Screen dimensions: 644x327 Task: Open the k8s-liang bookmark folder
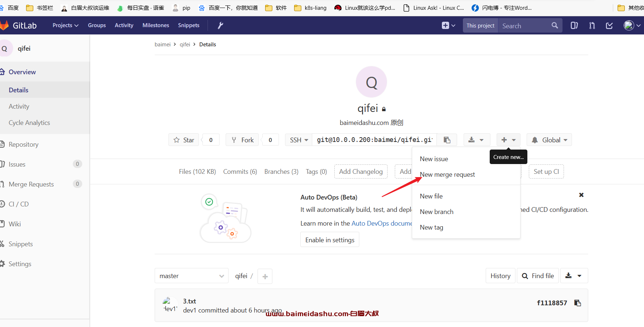coord(310,8)
